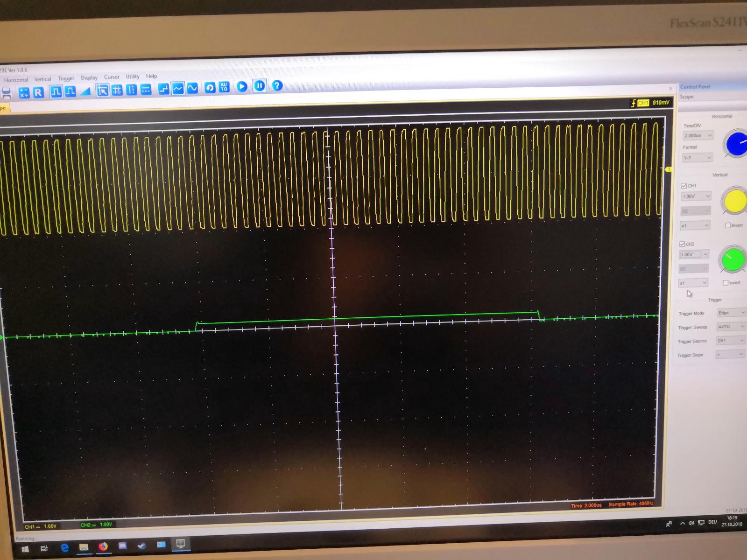Uncheck the CH1 channel checkbox
Viewport: 747px width, 560px height.
point(684,186)
